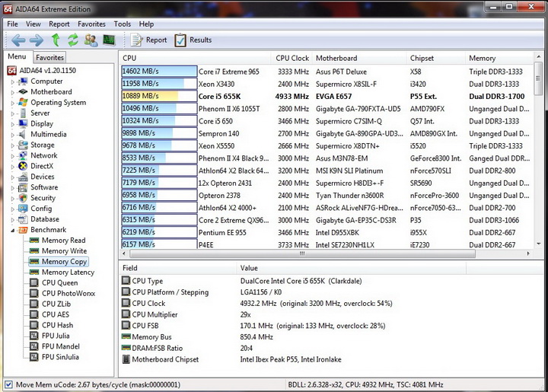
Task: Open the Help menu
Action: point(146,24)
